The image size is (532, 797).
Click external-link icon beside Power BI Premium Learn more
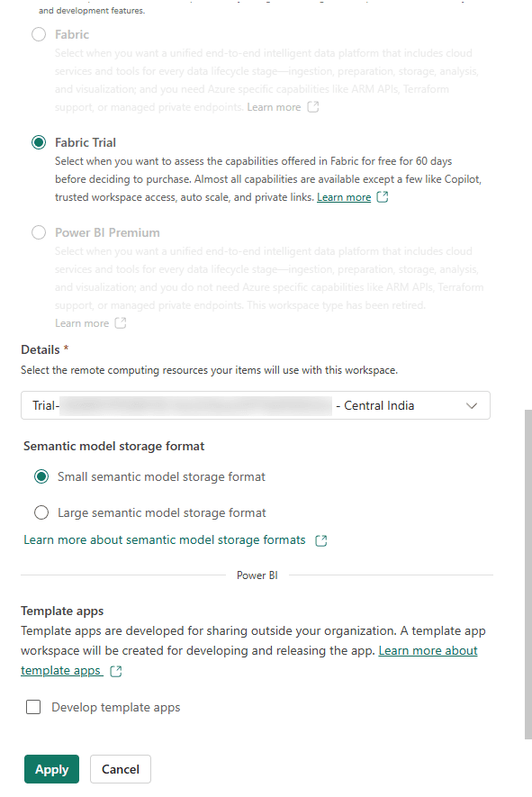(121, 322)
